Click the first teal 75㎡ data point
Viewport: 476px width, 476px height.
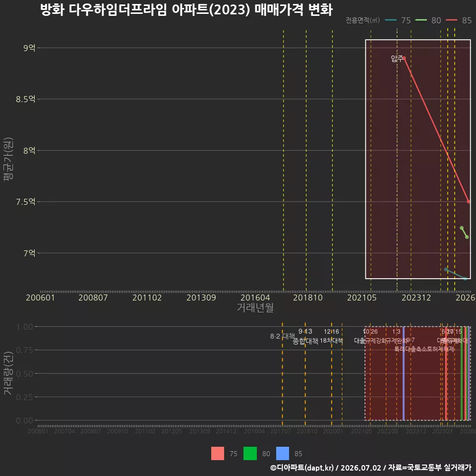coord(446,270)
